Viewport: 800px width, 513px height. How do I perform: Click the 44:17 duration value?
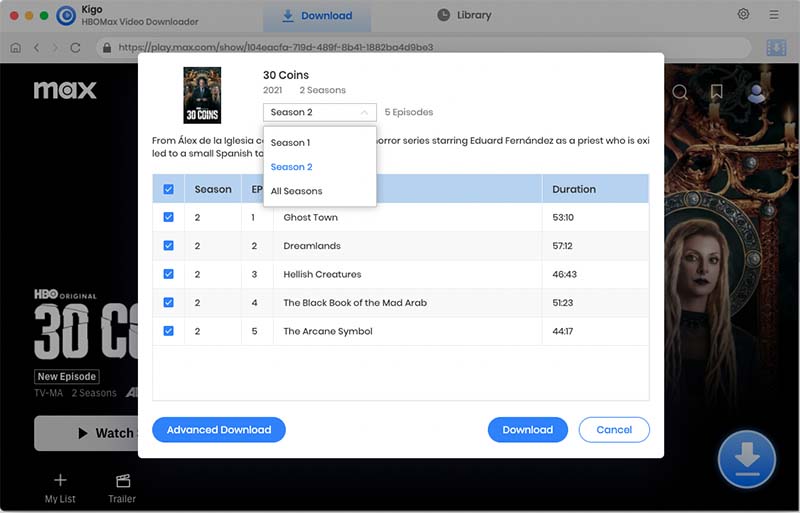(562, 331)
